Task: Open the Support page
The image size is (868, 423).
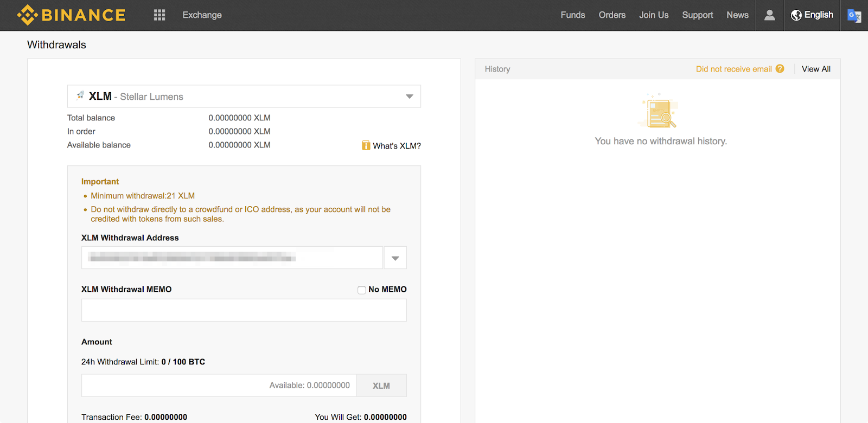Action: (698, 15)
